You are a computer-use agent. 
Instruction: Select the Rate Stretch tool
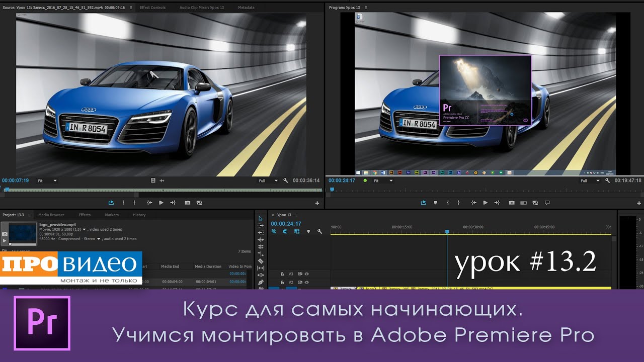coord(261,254)
